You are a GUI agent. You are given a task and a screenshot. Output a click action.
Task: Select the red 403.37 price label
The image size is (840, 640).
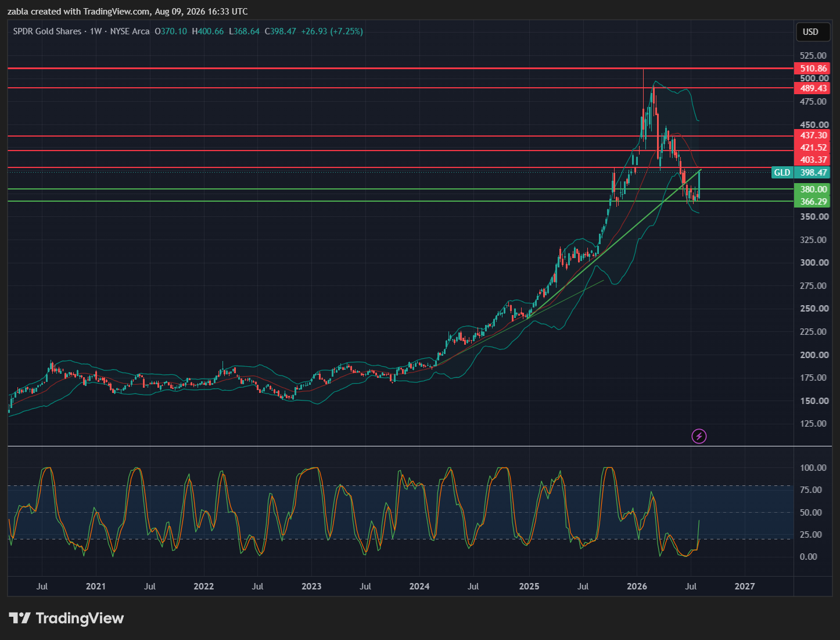click(813, 160)
